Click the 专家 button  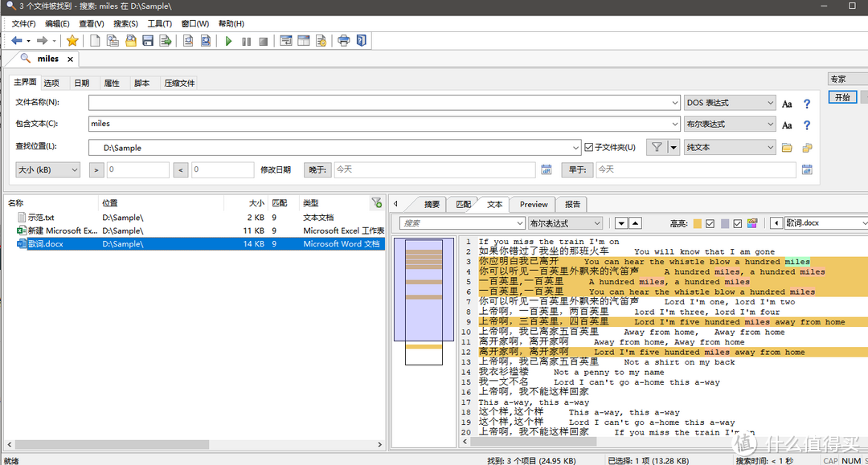tap(848, 79)
